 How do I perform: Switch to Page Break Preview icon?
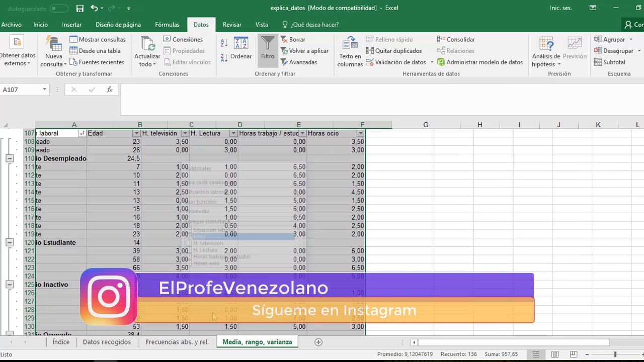[x=574, y=354]
